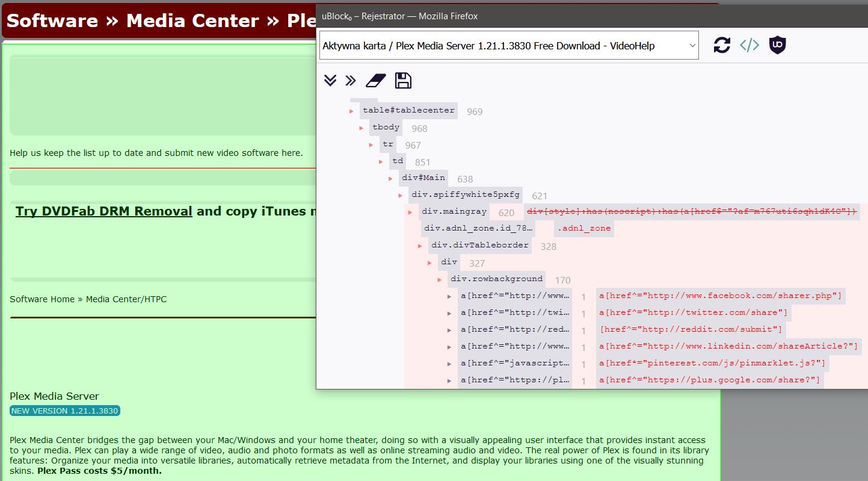Click the facebook.com/sharer.php filter
868x481 pixels.
(x=721, y=296)
